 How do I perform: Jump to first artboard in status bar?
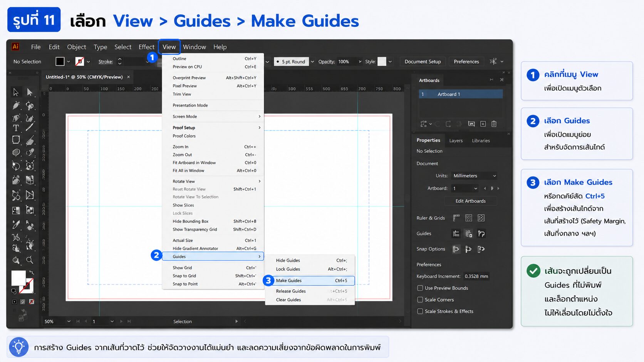pyautogui.click(x=78, y=321)
